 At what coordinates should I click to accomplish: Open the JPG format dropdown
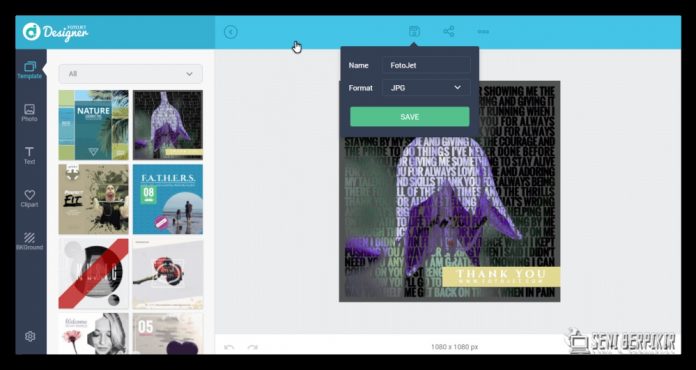click(427, 88)
